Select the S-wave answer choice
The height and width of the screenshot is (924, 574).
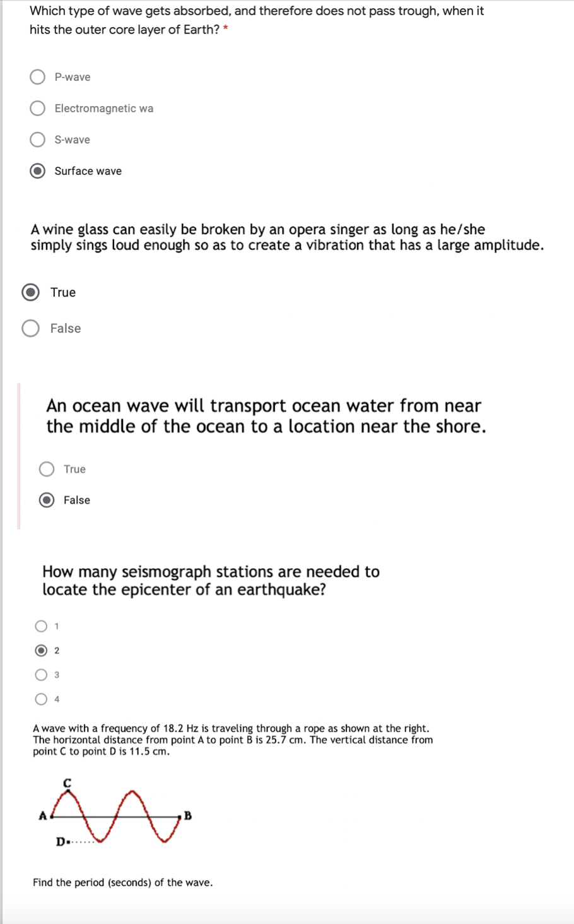(37, 139)
